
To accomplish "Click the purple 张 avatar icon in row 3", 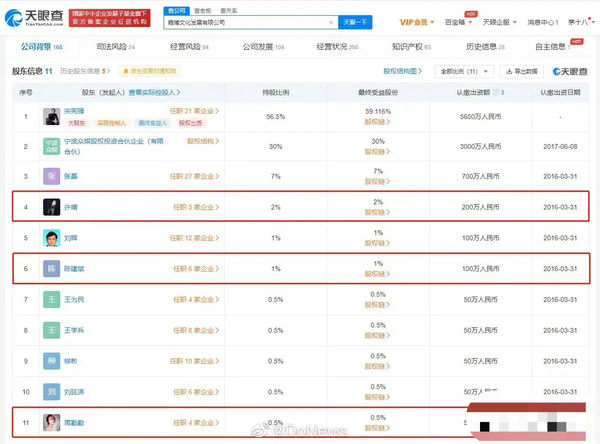I will tap(51, 176).
